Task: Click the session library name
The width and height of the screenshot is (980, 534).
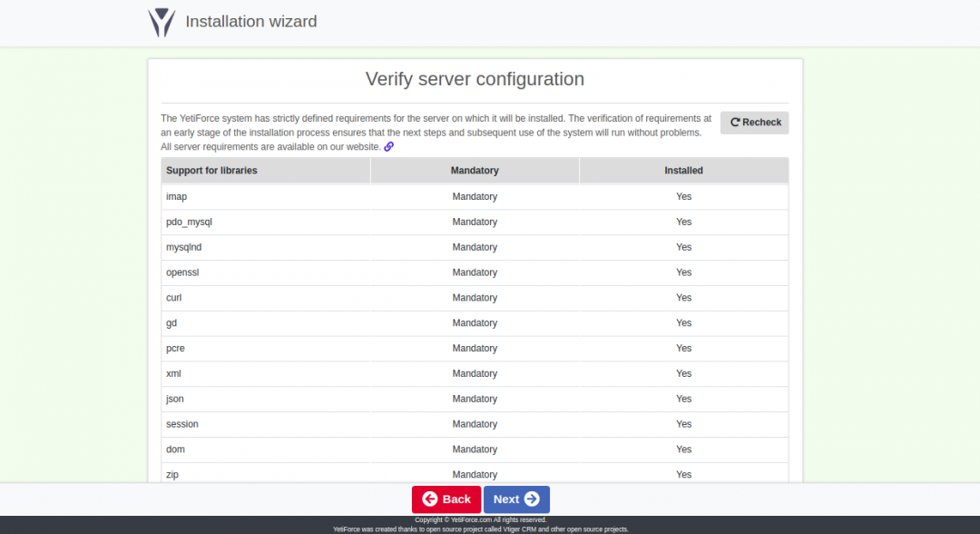Action: pos(182,425)
